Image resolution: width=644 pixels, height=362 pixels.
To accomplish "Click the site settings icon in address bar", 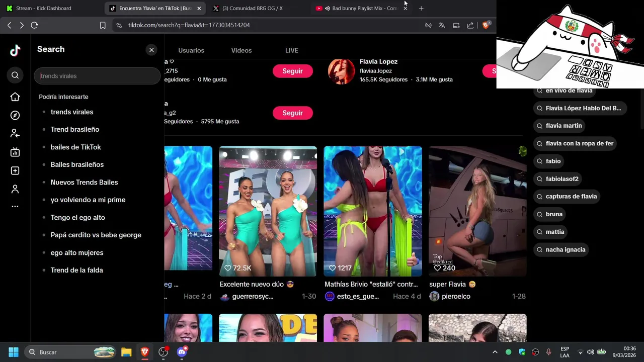I will pyautogui.click(x=118, y=25).
